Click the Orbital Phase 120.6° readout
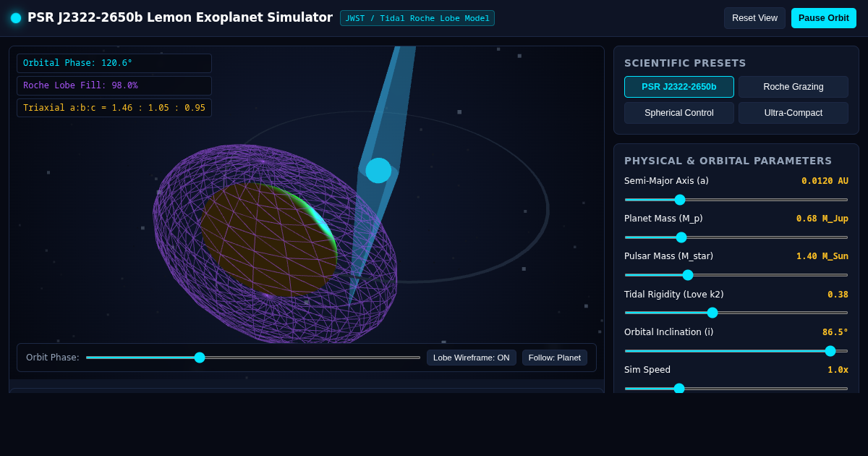The height and width of the screenshot is (456, 868). click(114, 63)
